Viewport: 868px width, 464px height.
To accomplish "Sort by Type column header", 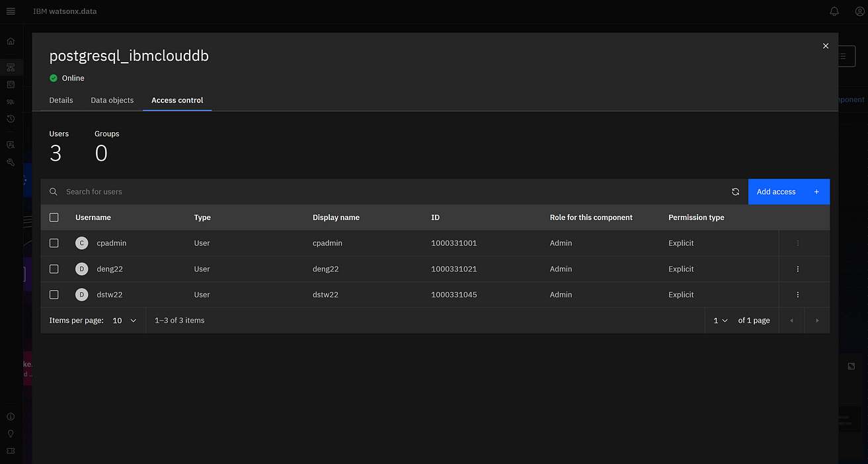I will [202, 217].
